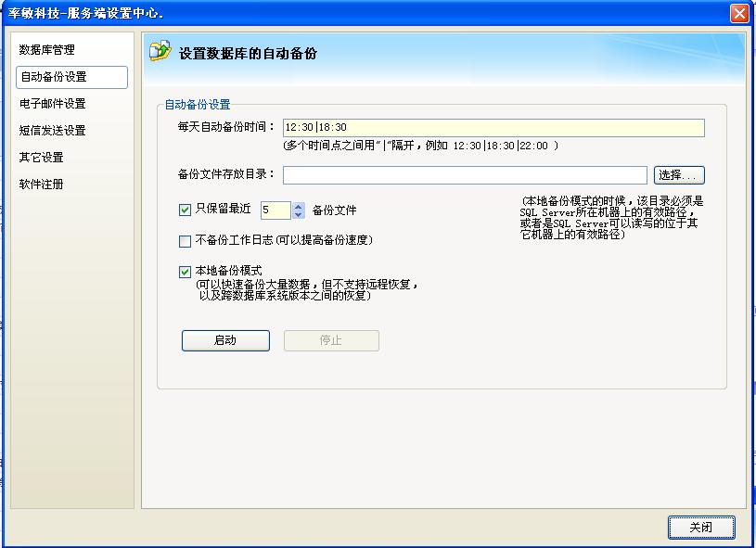
Task: Click the 自动备份设置 group box label
Action: (x=198, y=105)
